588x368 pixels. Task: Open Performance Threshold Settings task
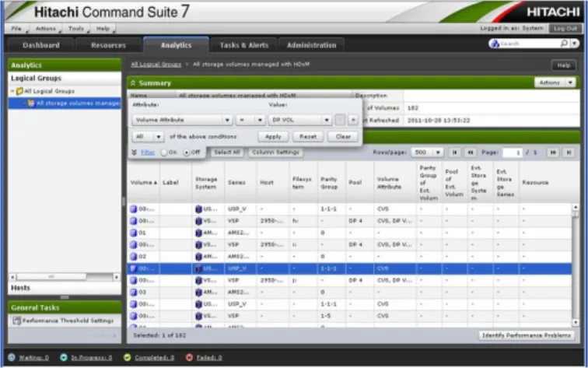click(x=68, y=321)
